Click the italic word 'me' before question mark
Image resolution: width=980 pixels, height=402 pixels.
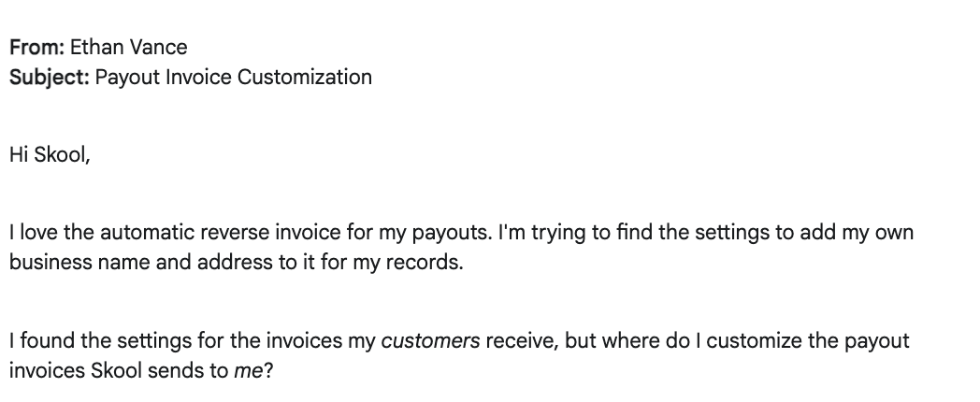[248, 371]
